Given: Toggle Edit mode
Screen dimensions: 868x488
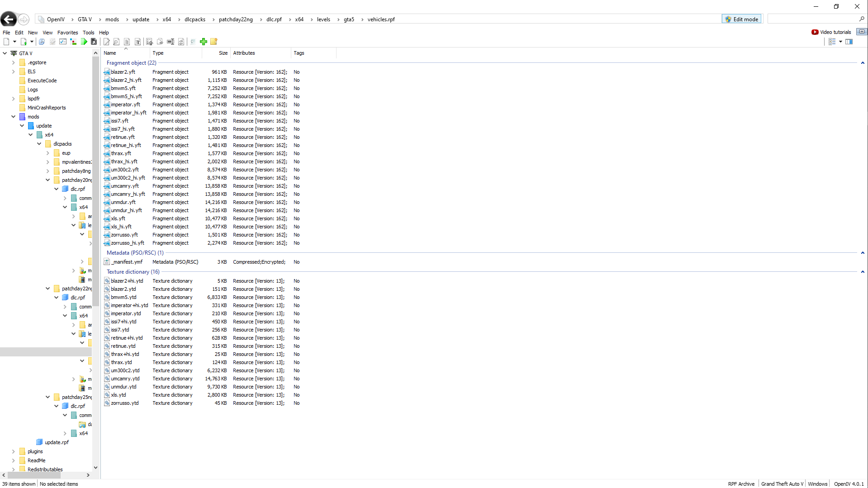Looking at the screenshot, I should pyautogui.click(x=741, y=19).
